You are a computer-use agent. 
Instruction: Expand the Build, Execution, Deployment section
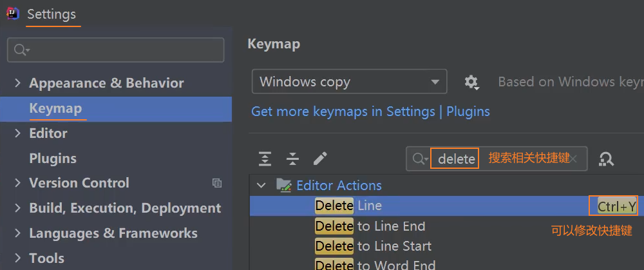17,208
